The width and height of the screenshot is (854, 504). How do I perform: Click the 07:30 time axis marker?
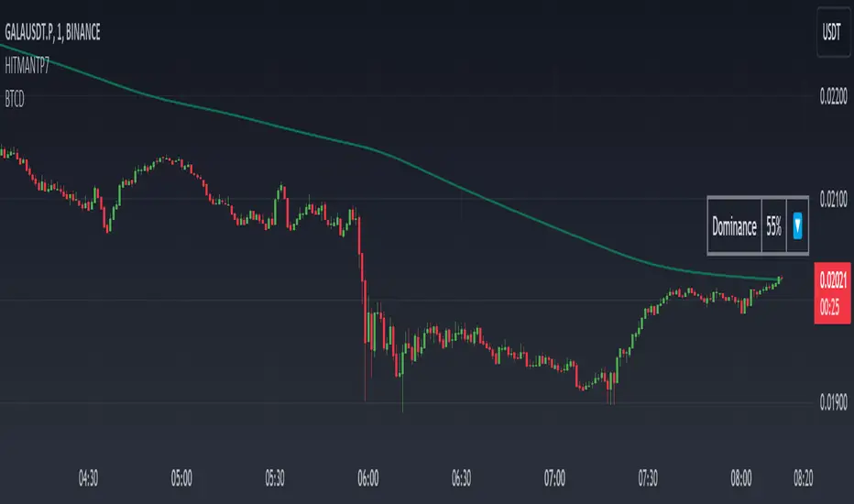pos(648,477)
